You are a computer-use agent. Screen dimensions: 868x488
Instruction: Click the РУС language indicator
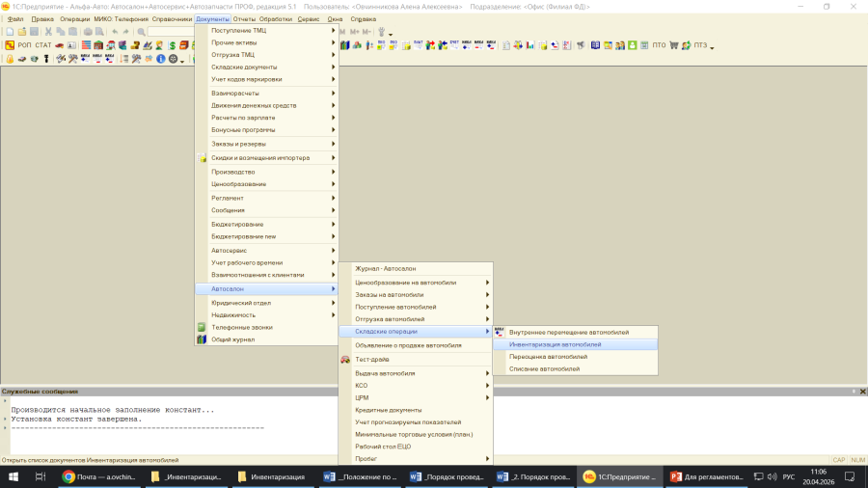tap(789, 476)
